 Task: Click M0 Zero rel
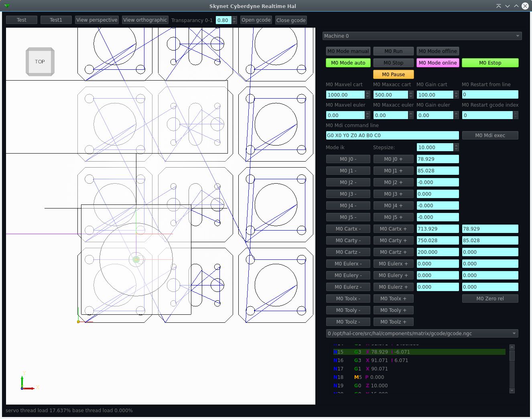[x=490, y=298]
